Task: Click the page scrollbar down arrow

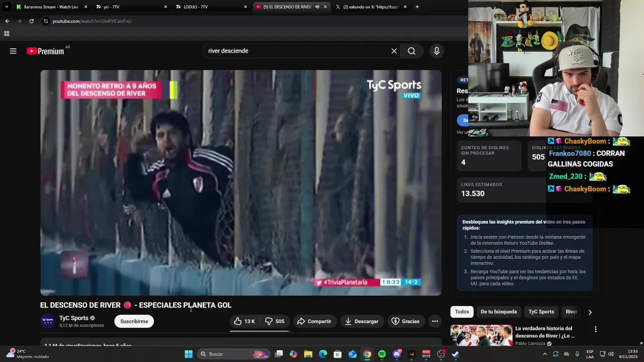Action: pyautogui.click(x=641, y=343)
